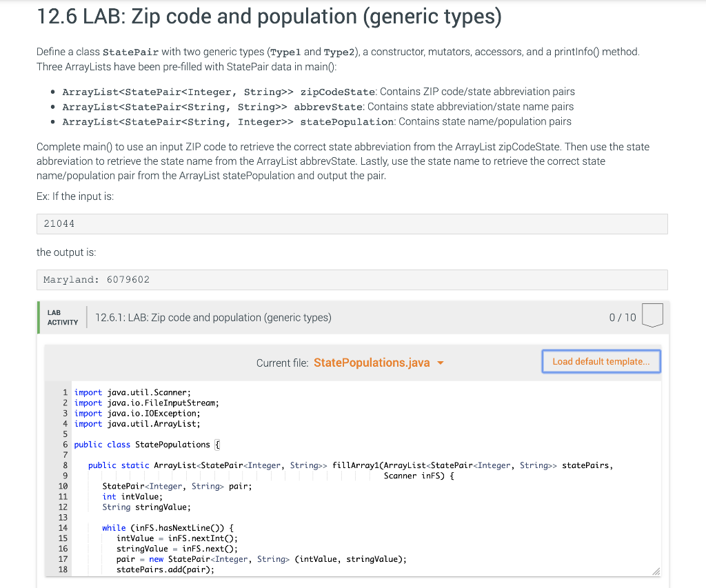This screenshot has height=588, width=706.
Task: Click the resize grip of the code editor
Action: click(656, 571)
